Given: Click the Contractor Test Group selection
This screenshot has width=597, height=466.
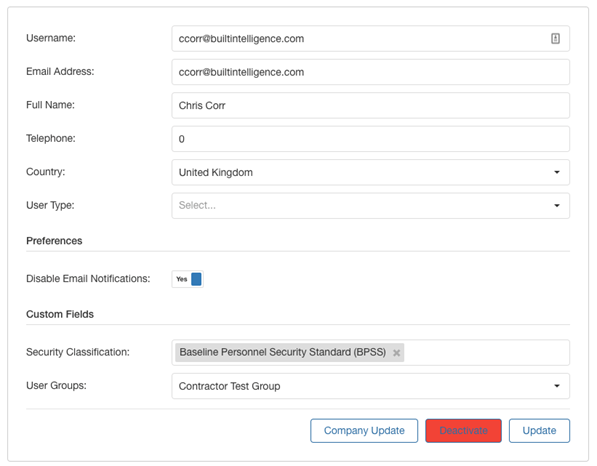Looking at the screenshot, I should (x=230, y=386).
